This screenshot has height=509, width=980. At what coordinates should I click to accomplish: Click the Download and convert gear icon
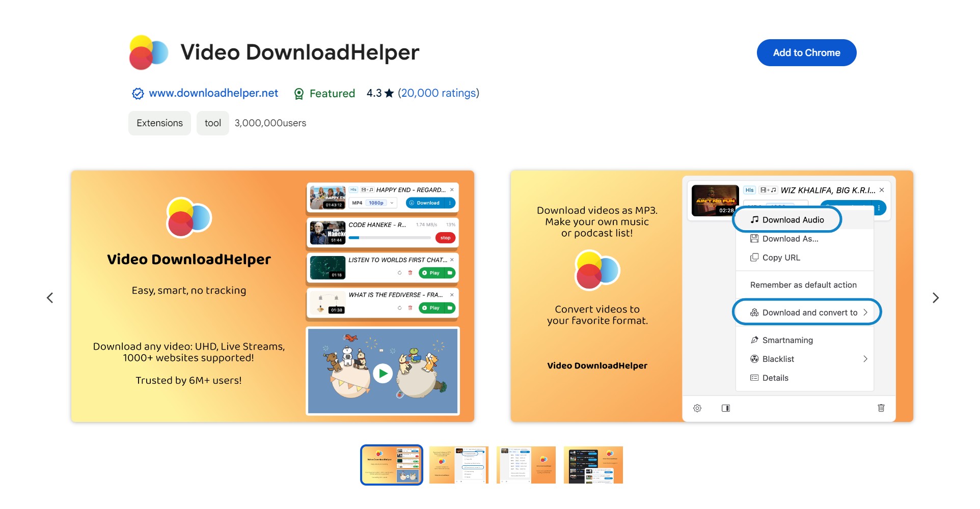click(x=754, y=313)
